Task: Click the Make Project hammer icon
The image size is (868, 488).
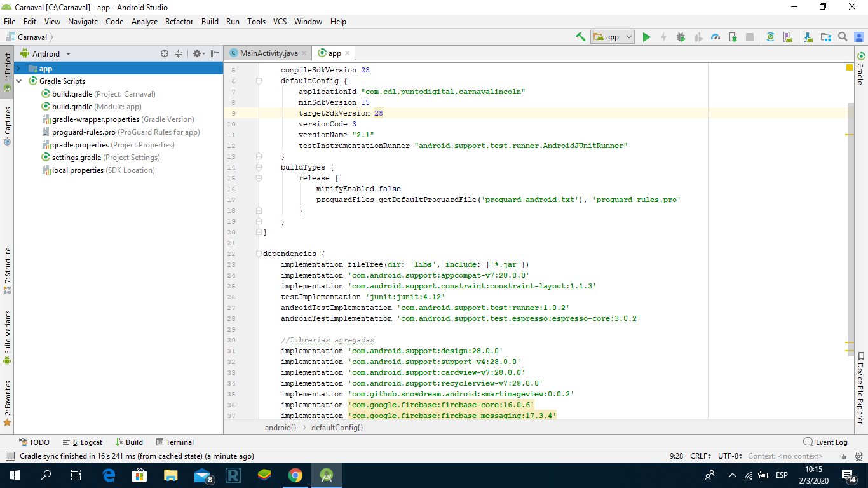Action: [580, 37]
